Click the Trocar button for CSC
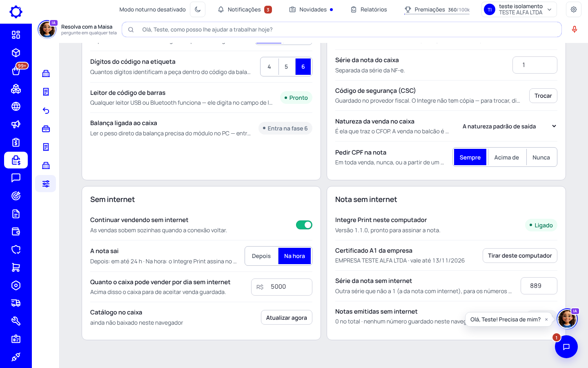The height and width of the screenshot is (368, 588). pyautogui.click(x=543, y=96)
